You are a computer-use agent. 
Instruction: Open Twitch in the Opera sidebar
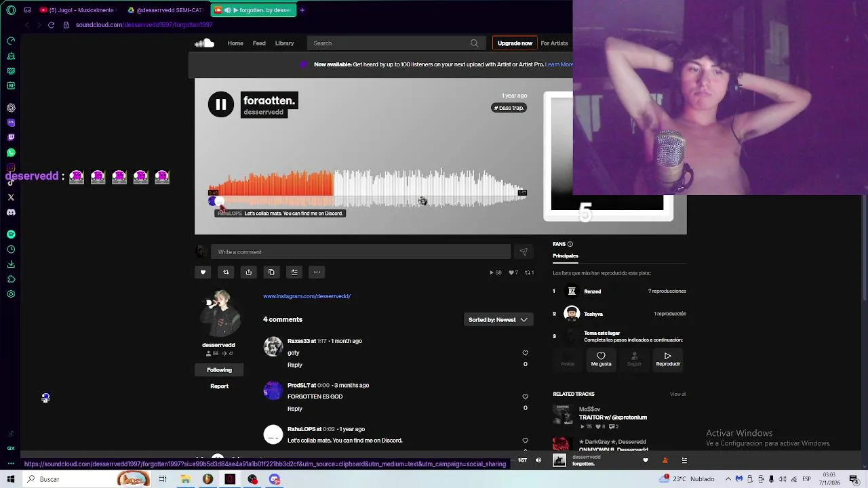coord(11,138)
